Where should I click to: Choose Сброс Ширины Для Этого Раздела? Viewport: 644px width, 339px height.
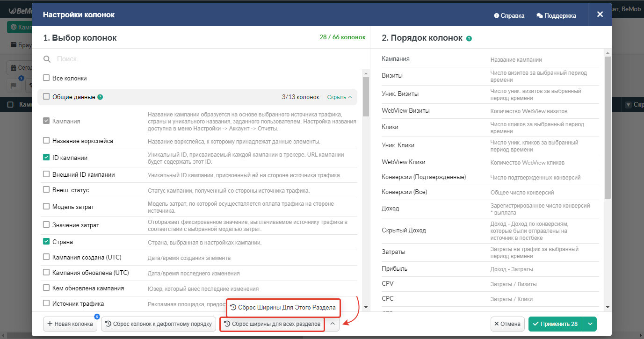click(283, 308)
